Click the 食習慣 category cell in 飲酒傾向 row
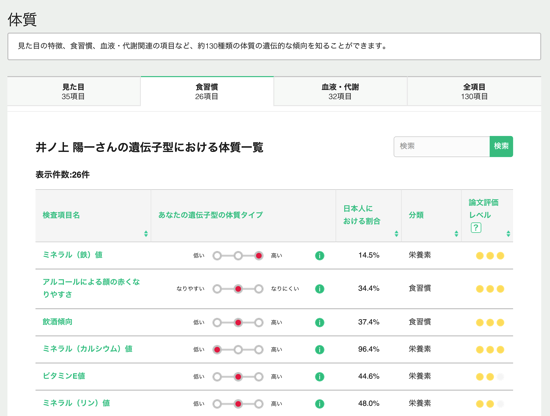Screen dimensions: 550x416 (x=420, y=322)
